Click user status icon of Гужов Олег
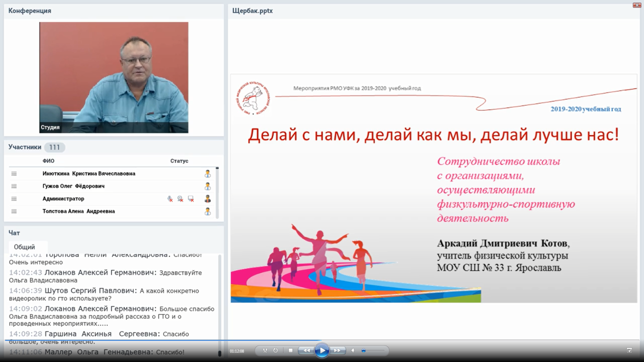The height and width of the screenshot is (362, 644). (x=207, y=186)
